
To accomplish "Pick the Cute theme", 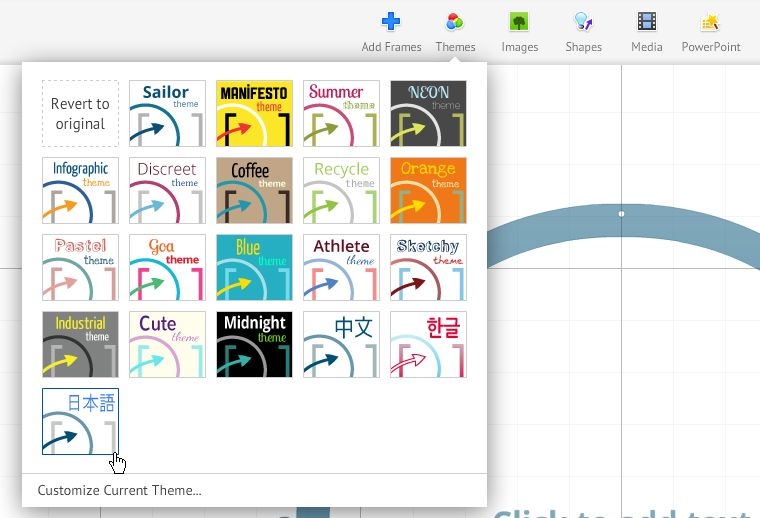I will point(167,345).
